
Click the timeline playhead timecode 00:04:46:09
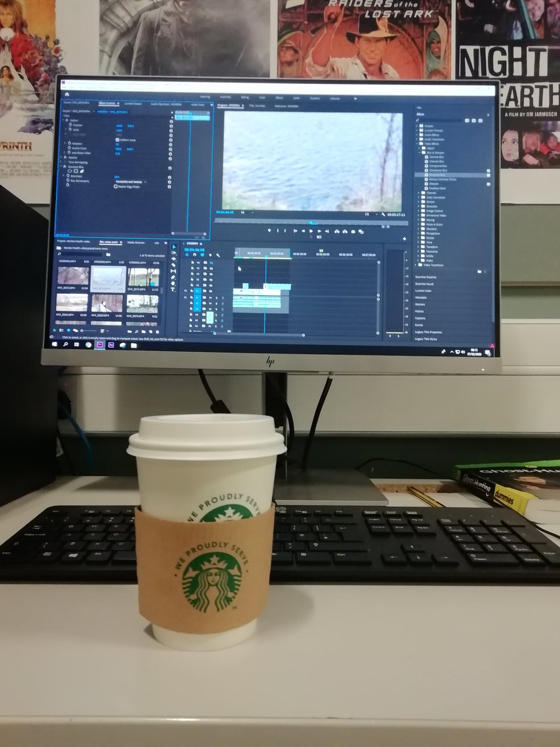[x=194, y=250]
